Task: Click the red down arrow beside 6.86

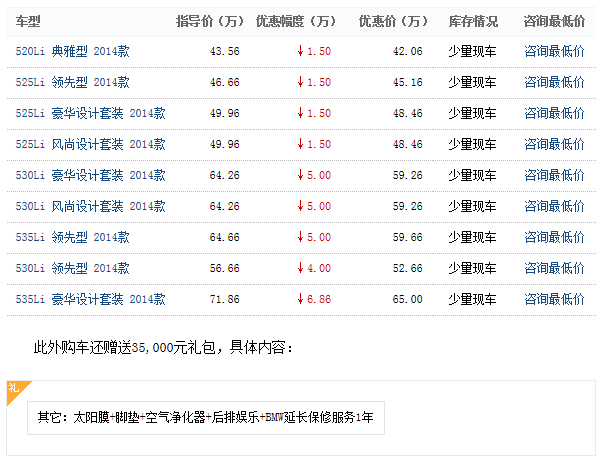Action: click(300, 299)
